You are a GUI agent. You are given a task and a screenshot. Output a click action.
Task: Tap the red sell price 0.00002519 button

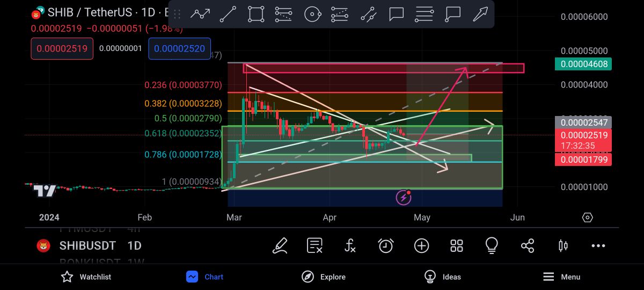(62, 48)
